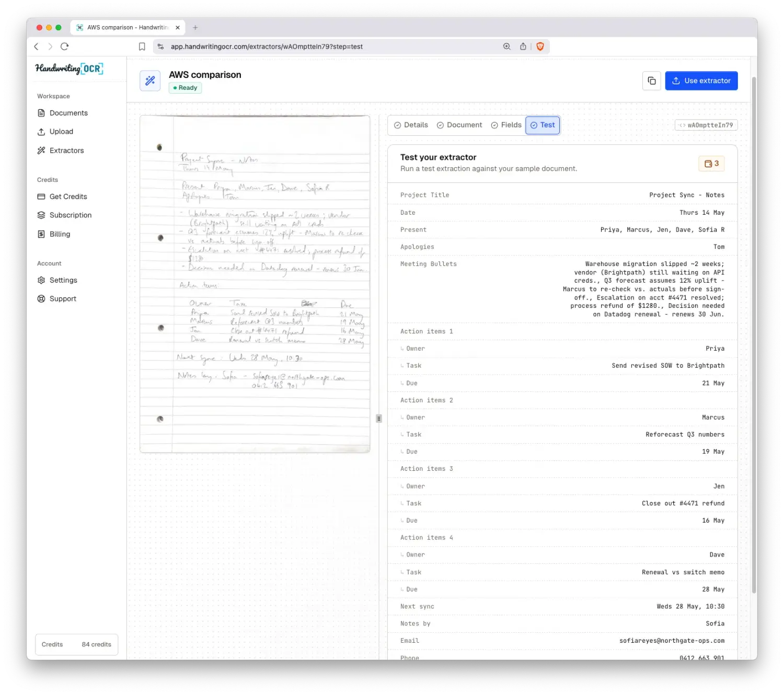Open the Upload page

(x=55, y=132)
